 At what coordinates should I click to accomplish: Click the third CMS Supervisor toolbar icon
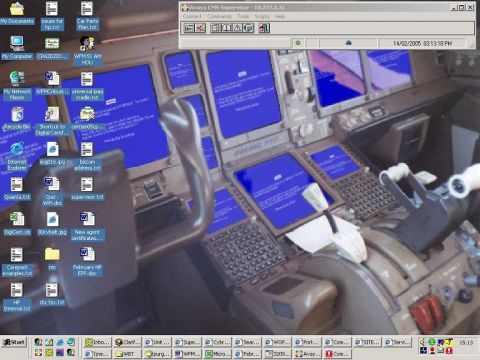pos(216,28)
